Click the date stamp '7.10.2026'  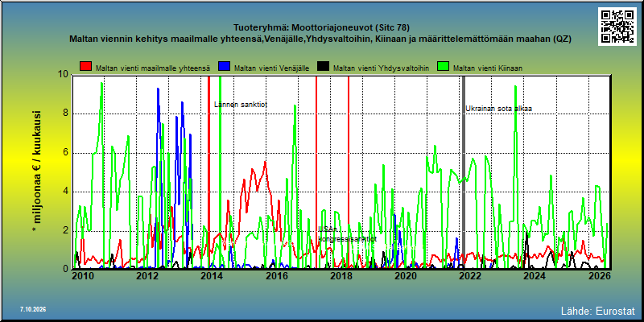tap(33, 309)
